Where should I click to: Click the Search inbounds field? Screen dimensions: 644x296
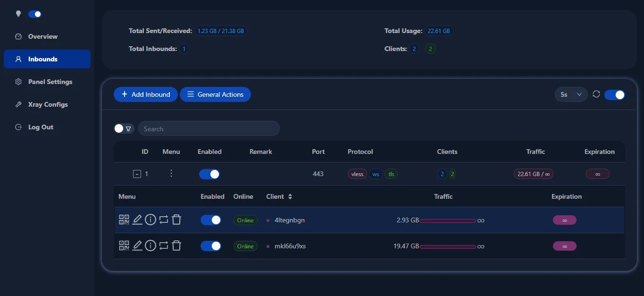pos(209,128)
